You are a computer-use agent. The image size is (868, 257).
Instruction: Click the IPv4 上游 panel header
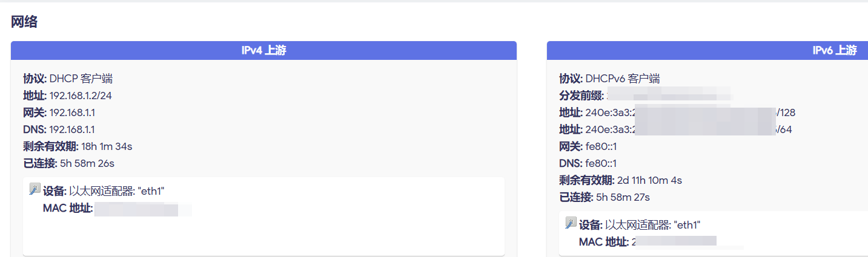(263, 51)
